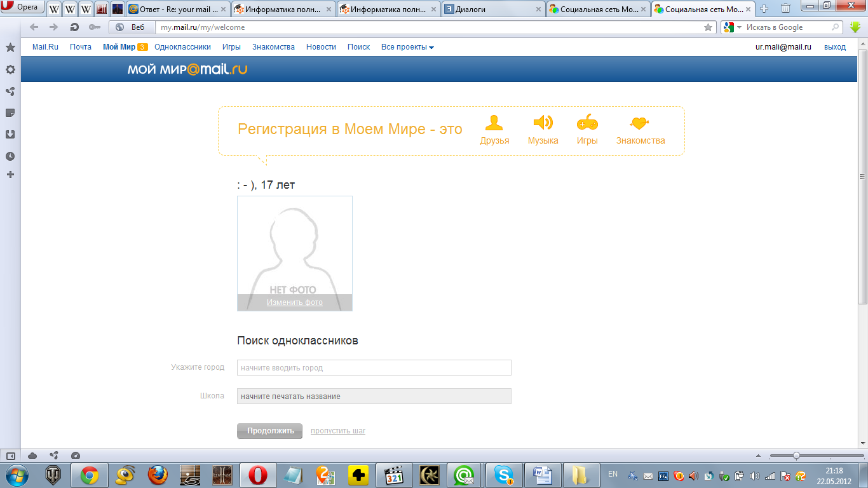Image resolution: width=868 pixels, height=488 pixels.
Task: Bookmark this page with the address bar star
Action: point(709,27)
